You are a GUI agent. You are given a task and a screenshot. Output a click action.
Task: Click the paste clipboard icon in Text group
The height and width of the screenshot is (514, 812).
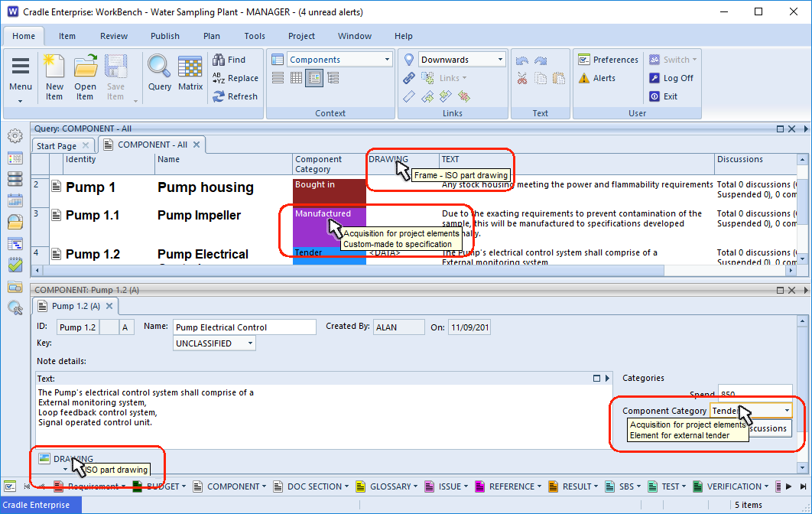tap(559, 79)
